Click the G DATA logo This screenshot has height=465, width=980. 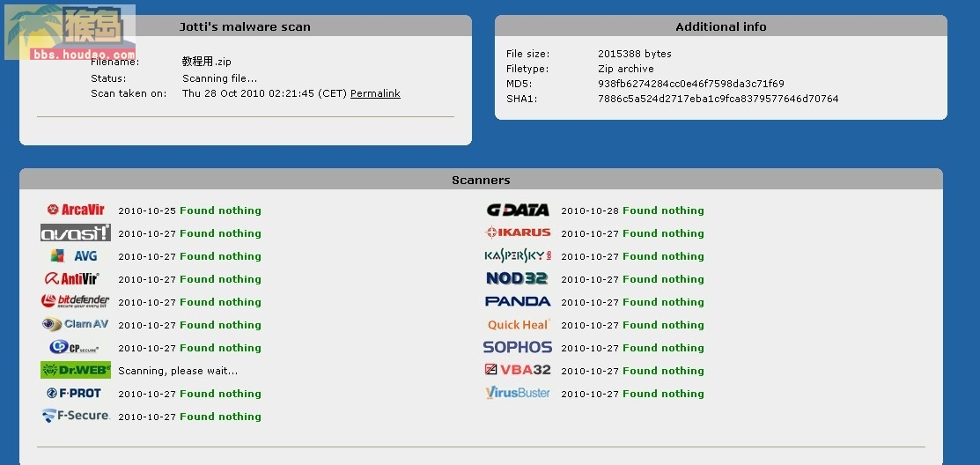(518, 210)
